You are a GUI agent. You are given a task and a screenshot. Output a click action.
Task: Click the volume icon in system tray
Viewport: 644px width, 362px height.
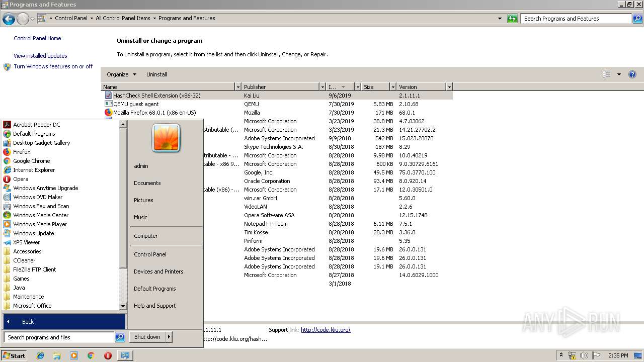[584, 355]
